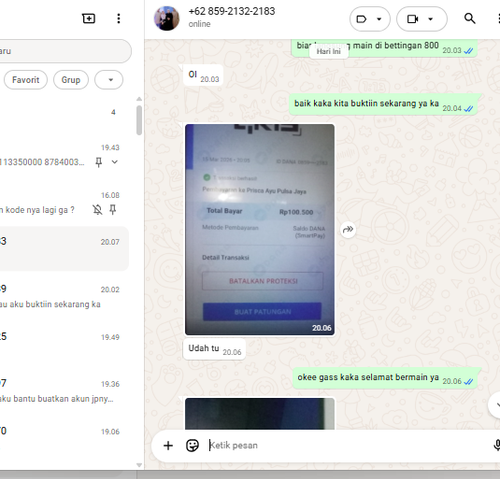This screenshot has height=479, width=500.
Task: Search within this chat
Action: click(x=470, y=18)
